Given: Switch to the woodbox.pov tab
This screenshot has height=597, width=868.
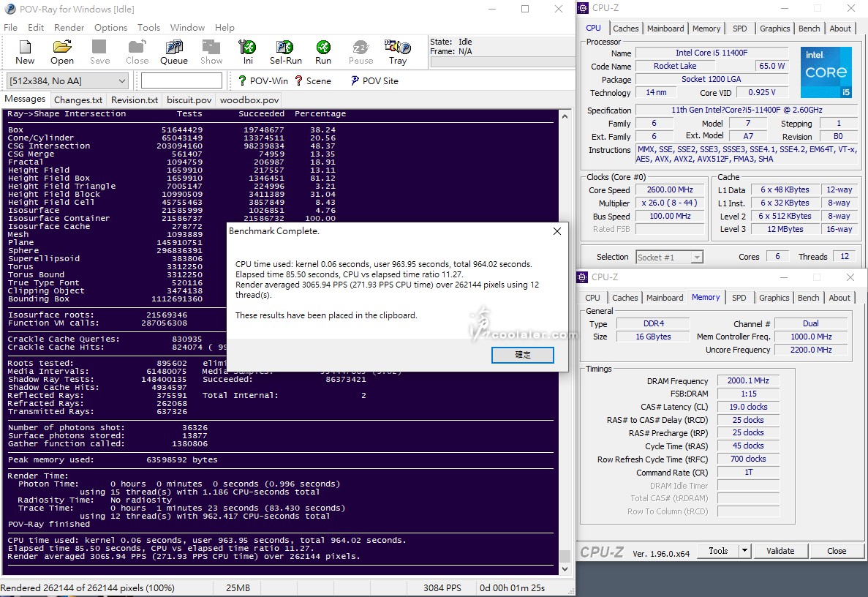Looking at the screenshot, I should pyautogui.click(x=249, y=100).
